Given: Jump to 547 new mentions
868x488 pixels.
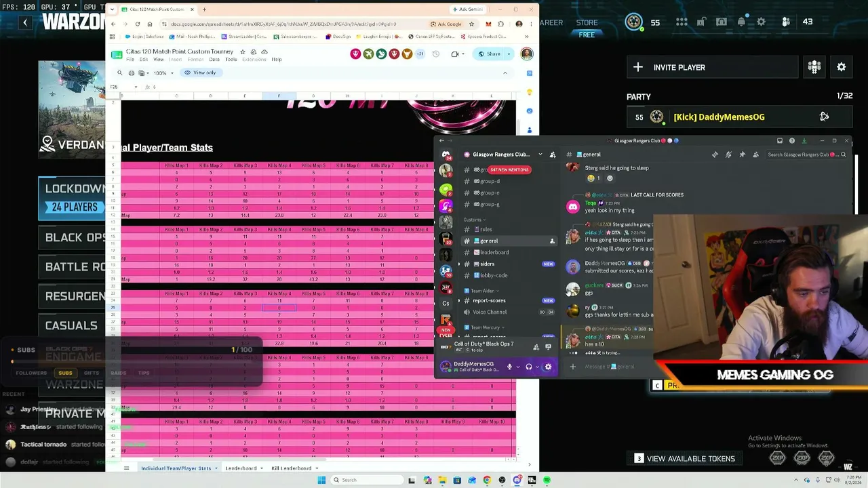Looking at the screenshot, I should coord(510,169).
